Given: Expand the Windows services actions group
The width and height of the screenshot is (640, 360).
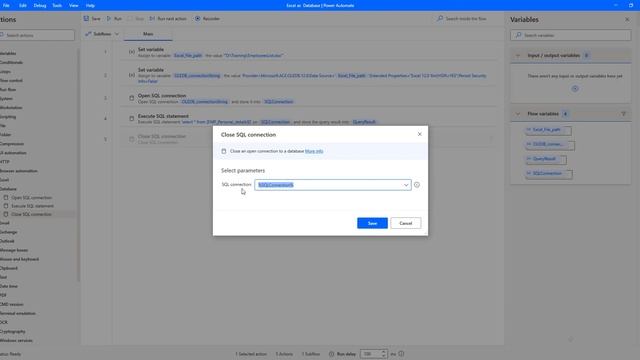Looking at the screenshot, I should coord(16,340).
